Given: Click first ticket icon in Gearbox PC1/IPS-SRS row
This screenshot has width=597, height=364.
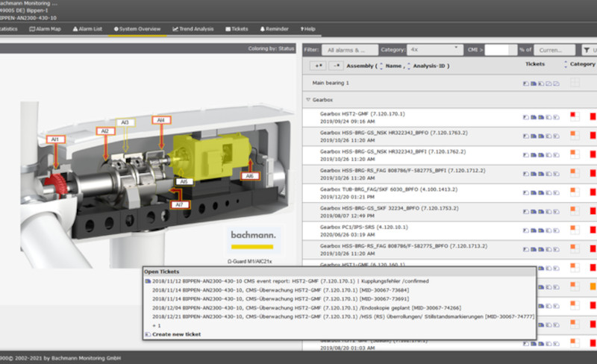Looking at the screenshot, I should point(526,230).
